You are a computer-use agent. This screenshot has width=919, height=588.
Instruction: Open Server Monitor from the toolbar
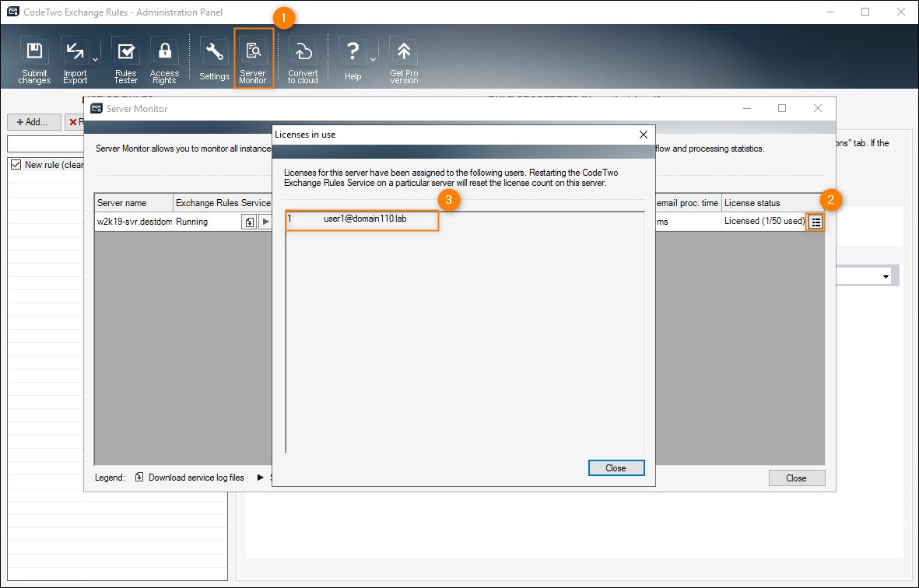(253, 58)
